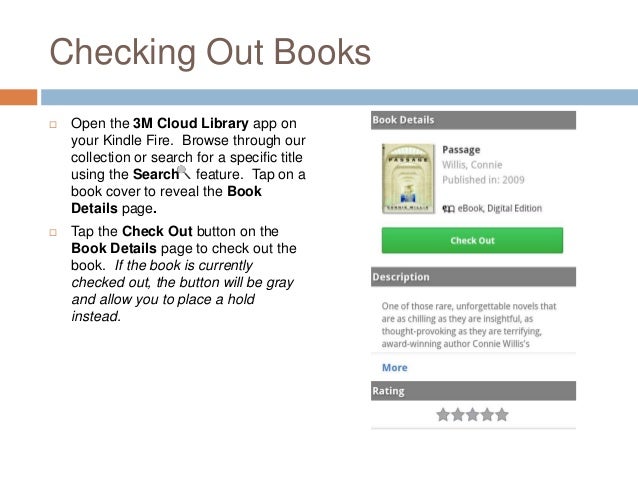
Task: Click the eBook format icon
Action: tap(448, 209)
